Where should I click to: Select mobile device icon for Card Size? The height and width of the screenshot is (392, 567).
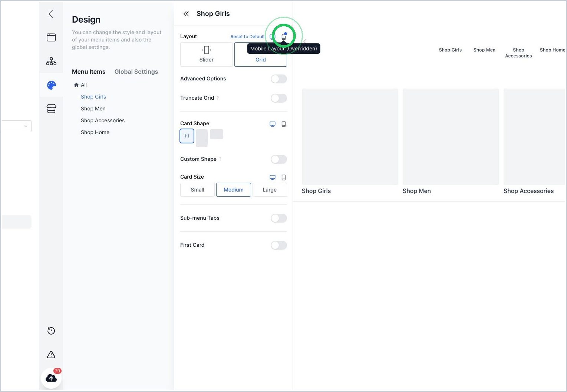point(284,177)
